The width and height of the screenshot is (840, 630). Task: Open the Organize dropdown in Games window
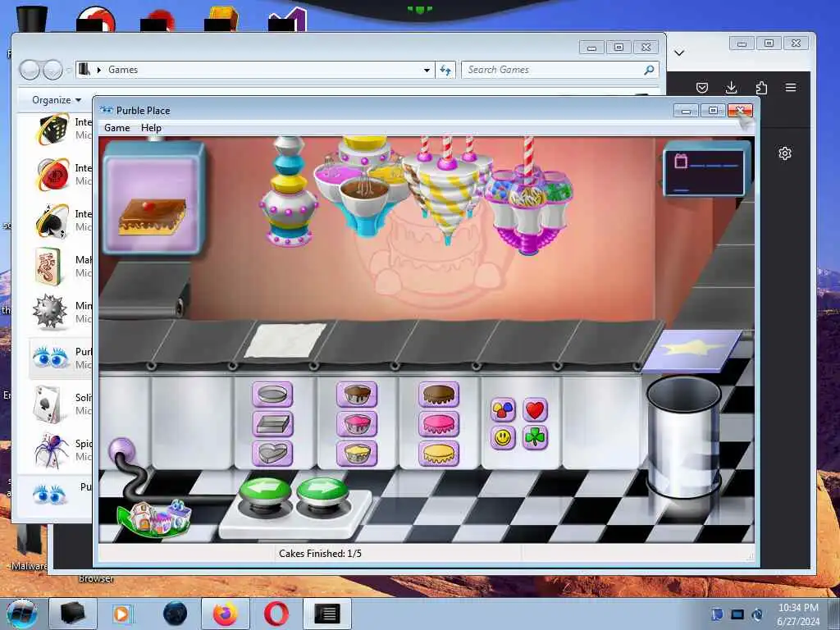[57, 100]
